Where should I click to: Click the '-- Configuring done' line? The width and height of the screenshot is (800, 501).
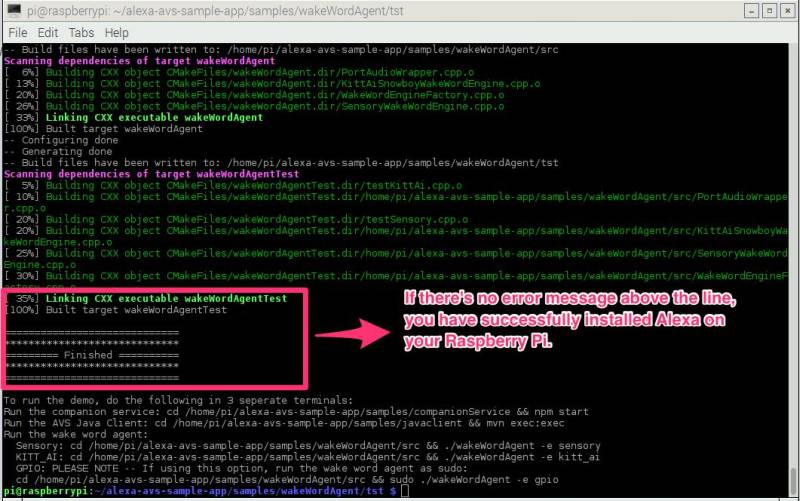[61, 140]
